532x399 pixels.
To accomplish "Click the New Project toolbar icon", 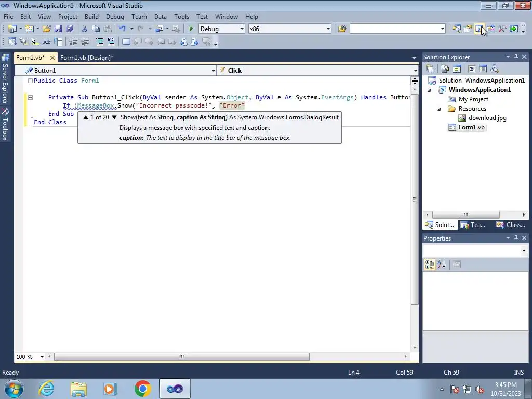I will pyautogui.click(x=12, y=29).
